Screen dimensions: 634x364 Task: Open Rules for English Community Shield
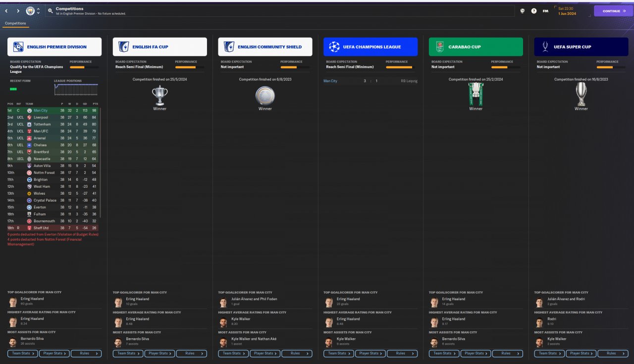coord(297,354)
